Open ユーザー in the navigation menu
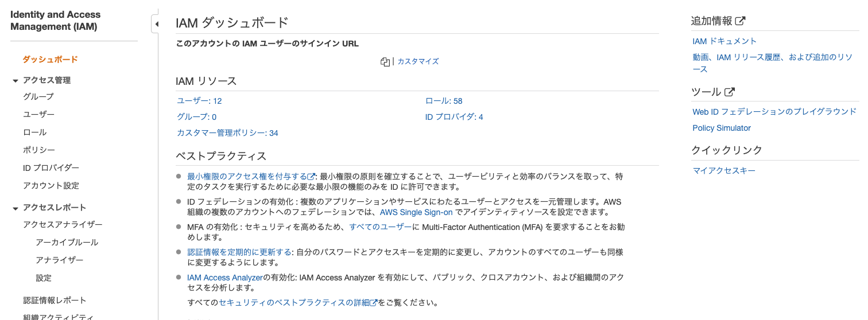Screen dimensions: 868x320 click(39, 114)
